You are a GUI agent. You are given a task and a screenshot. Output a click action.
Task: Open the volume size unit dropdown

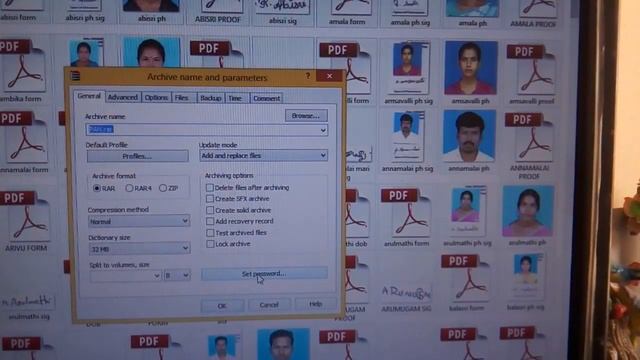(x=177, y=276)
